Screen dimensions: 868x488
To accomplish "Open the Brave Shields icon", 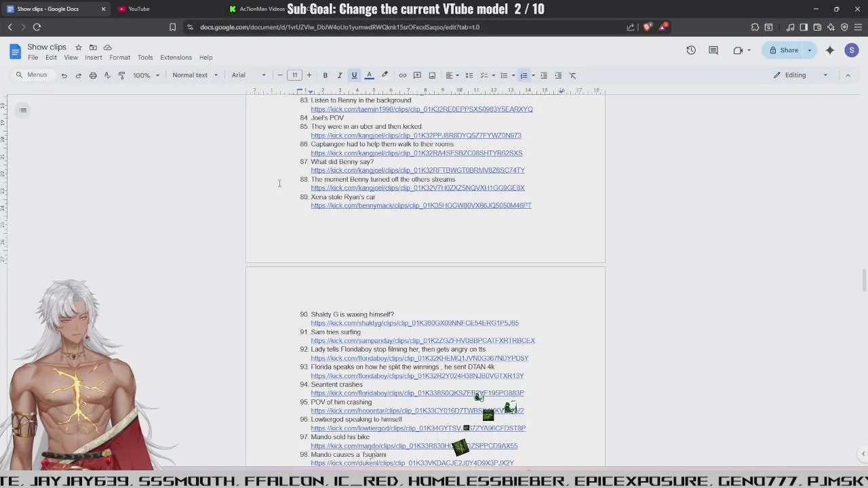I will click(647, 27).
